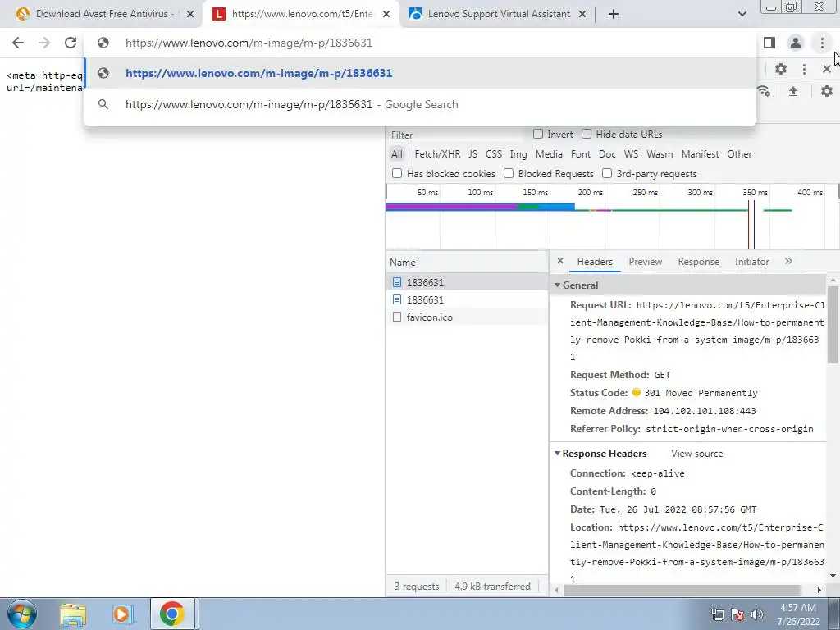Screen dimensions: 840x630
Task: Open the Initiator tab
Action: [751, 262]
